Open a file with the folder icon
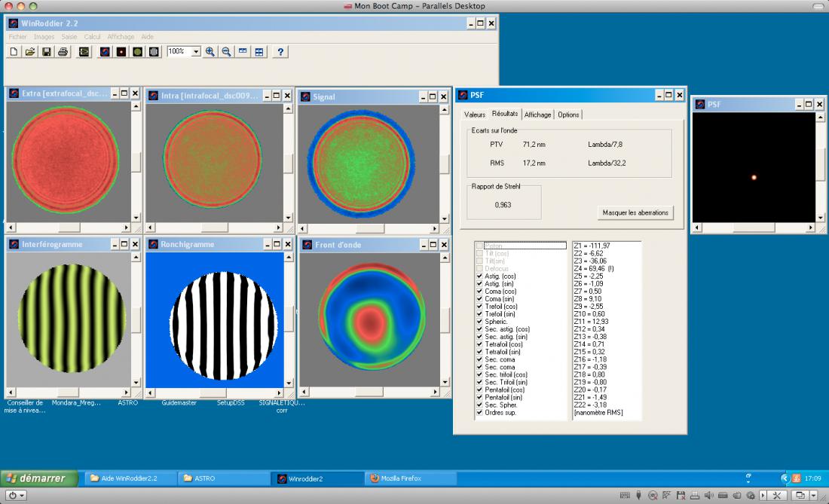The height and width of the screenshot is (504, 829). click(x=30, y=52)
